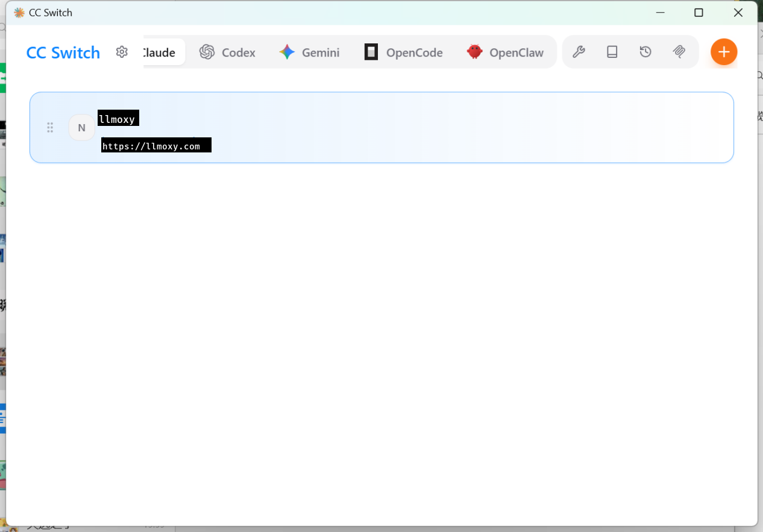Click the llmoxy provider name
Image resolution: width=763 pixels, height=532 pixels.
(x=118, y=119)
